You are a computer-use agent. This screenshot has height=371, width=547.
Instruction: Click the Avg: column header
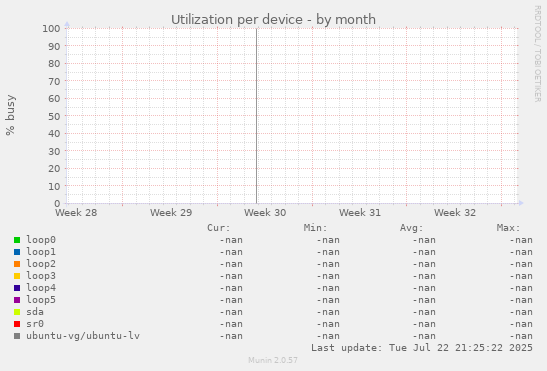click(x=412, y=228)
